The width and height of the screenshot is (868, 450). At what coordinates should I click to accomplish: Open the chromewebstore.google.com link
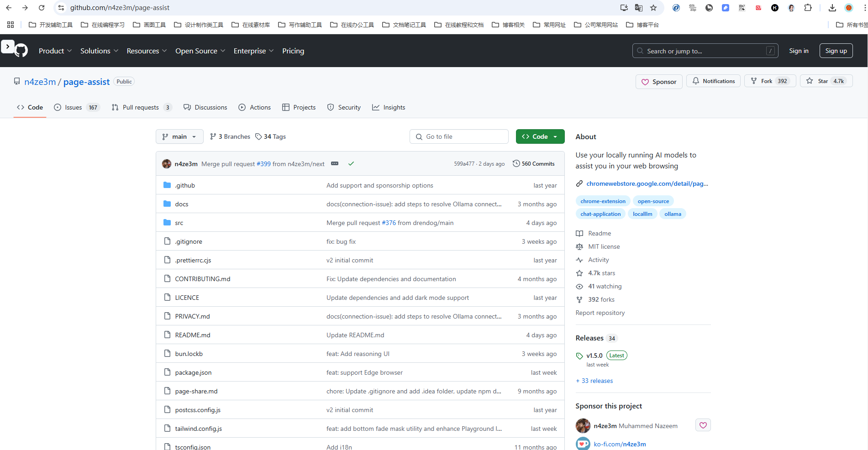click(x=647, y=183)
